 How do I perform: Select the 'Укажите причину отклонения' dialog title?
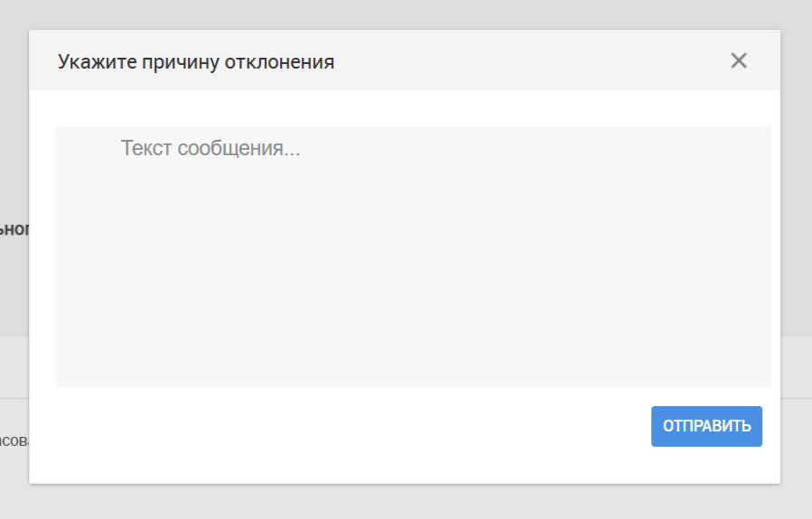click(x=196, y=62)
